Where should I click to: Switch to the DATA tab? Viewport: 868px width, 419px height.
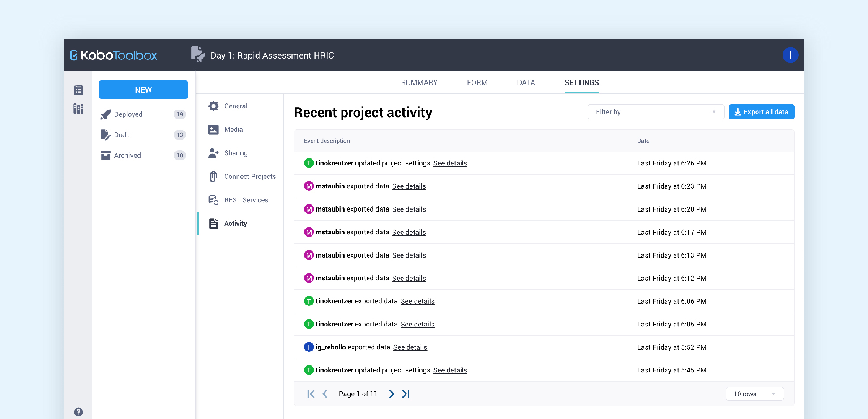(526, 83)
